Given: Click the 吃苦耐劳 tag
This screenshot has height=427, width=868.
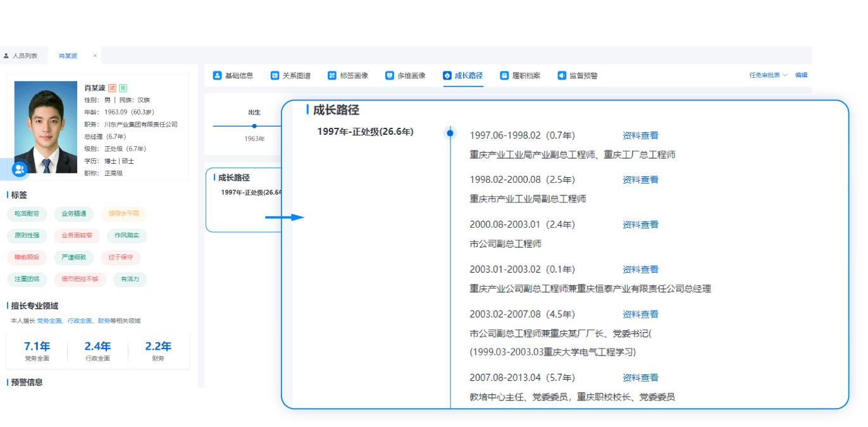Looking at the screenshot, I should [27, 214].
